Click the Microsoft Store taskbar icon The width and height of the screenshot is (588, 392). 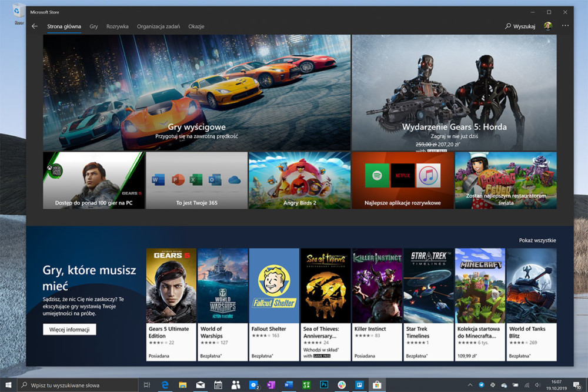[377, 385]
